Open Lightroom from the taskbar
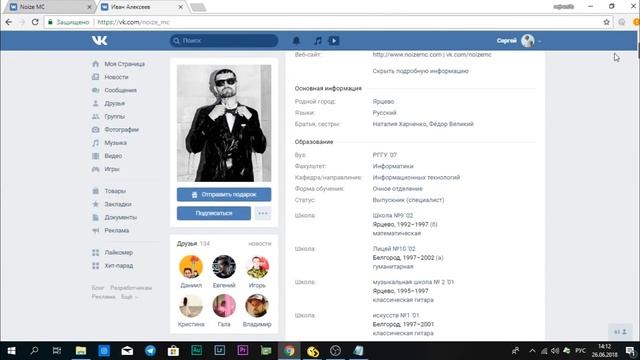The image size is (640, 360). 220,351
